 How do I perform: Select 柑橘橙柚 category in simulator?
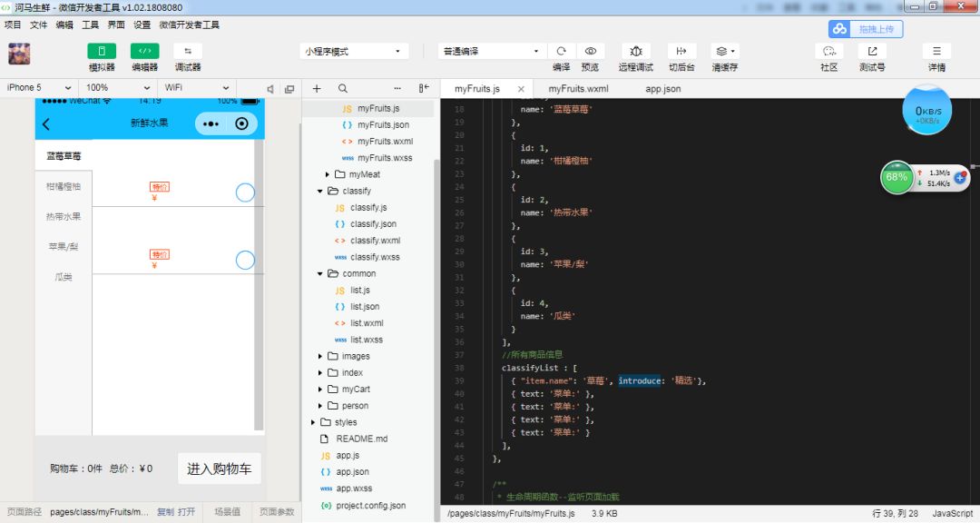(x=64, y=186)
